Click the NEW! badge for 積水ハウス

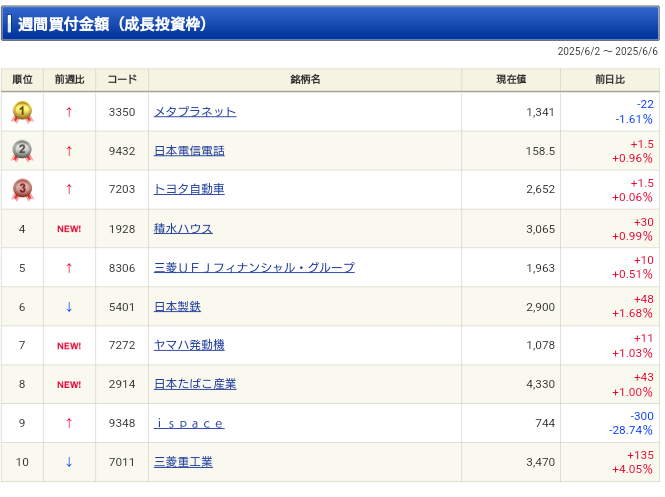(69, 229)
